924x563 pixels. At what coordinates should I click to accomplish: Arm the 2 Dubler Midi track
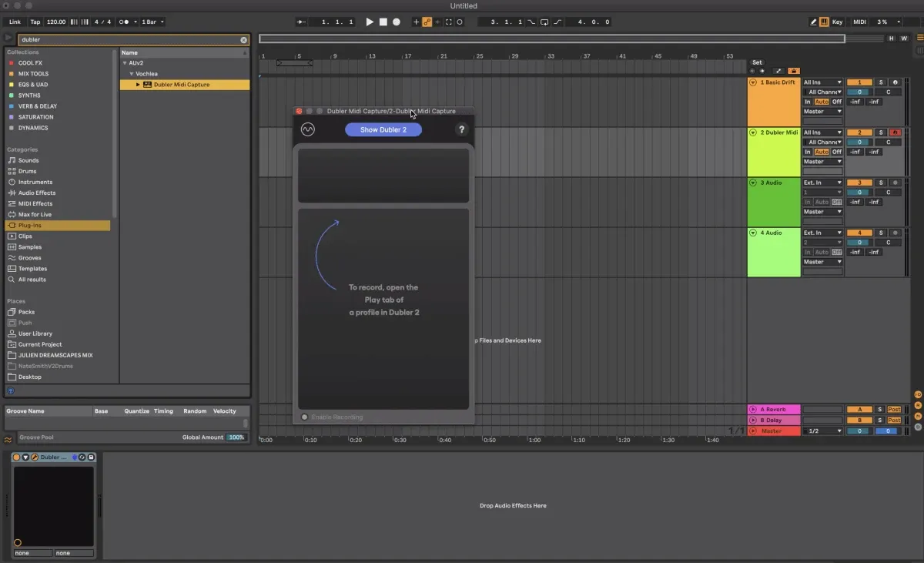(x=896, y=132)
